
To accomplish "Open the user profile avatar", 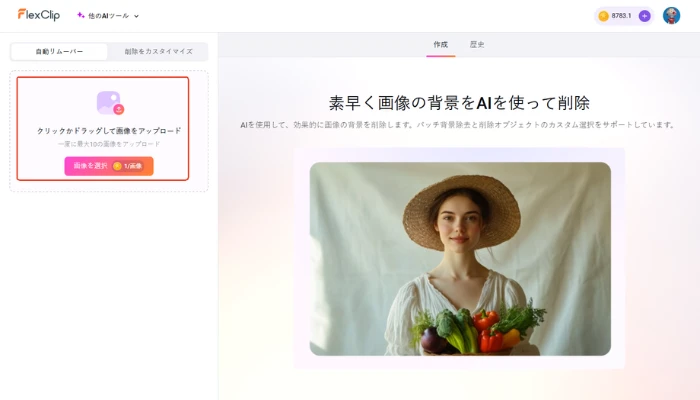I will pyautogui.click(x=671, y=16).
